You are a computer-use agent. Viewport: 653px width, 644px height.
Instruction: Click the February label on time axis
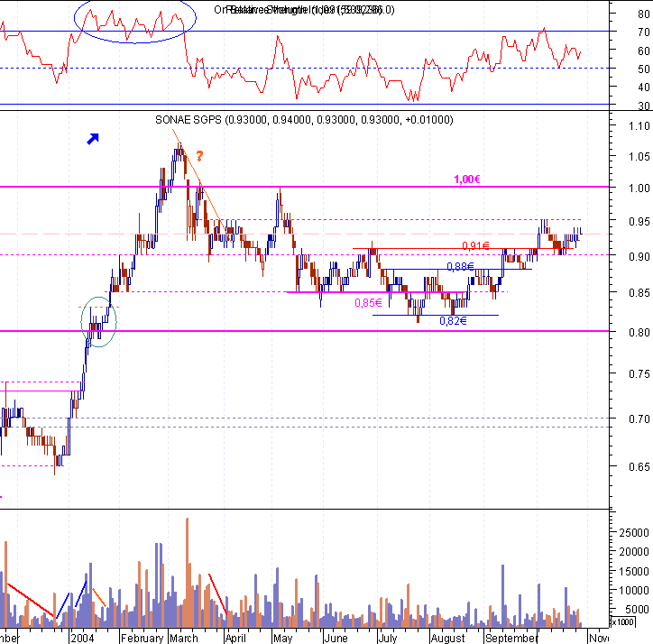pyautogui.click(x=142, y=639)
